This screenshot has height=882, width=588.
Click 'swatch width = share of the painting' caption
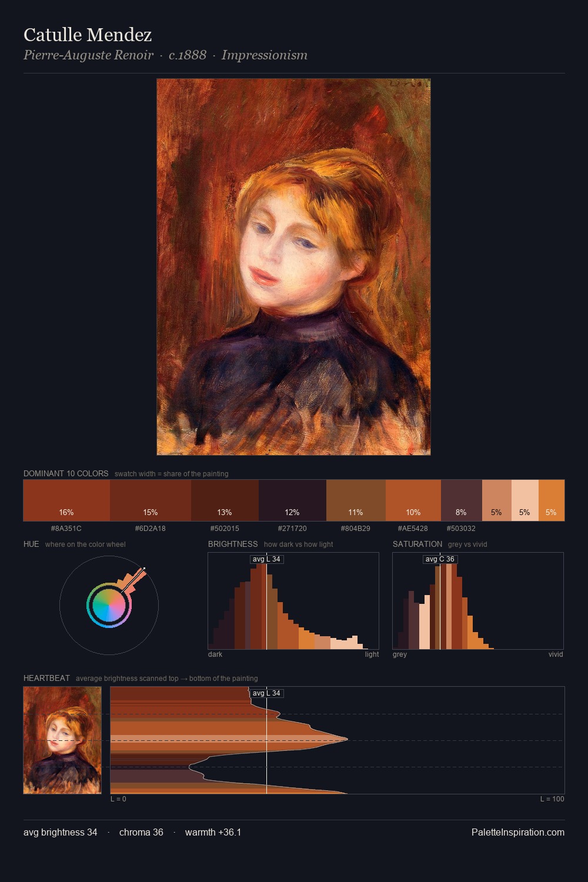(172, 474)
